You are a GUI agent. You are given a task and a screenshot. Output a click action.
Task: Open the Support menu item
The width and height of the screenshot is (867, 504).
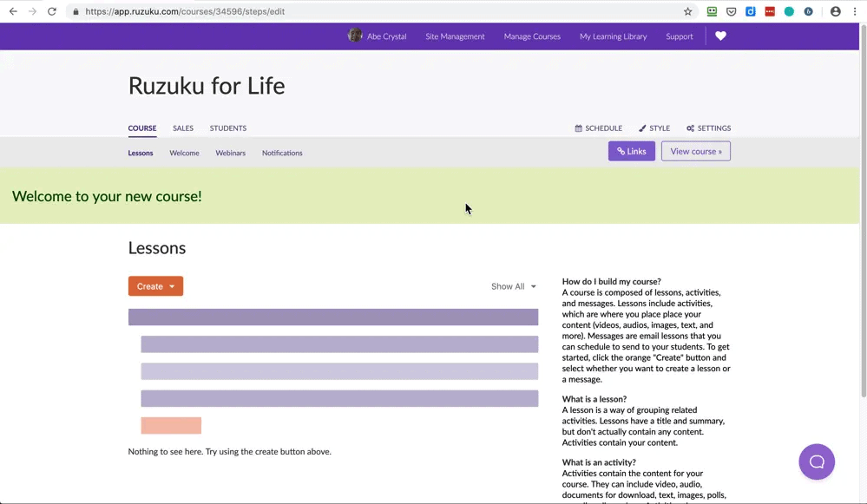(679, 36)
